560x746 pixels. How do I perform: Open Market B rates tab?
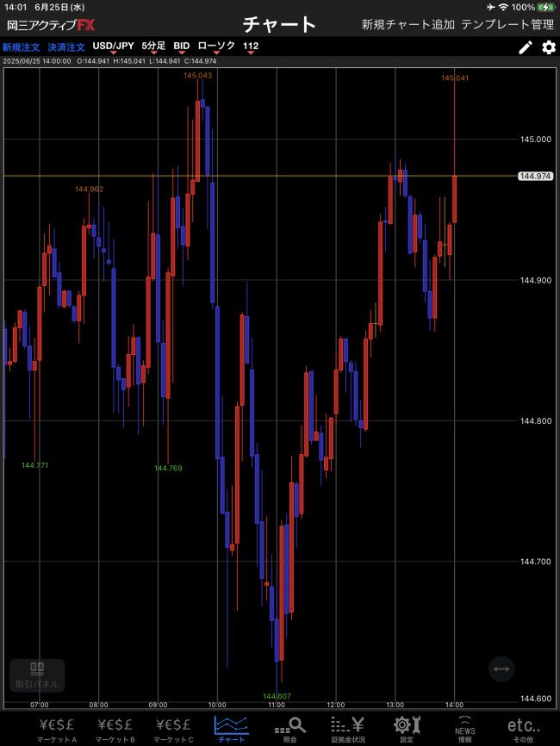click(x=115, y=730)
